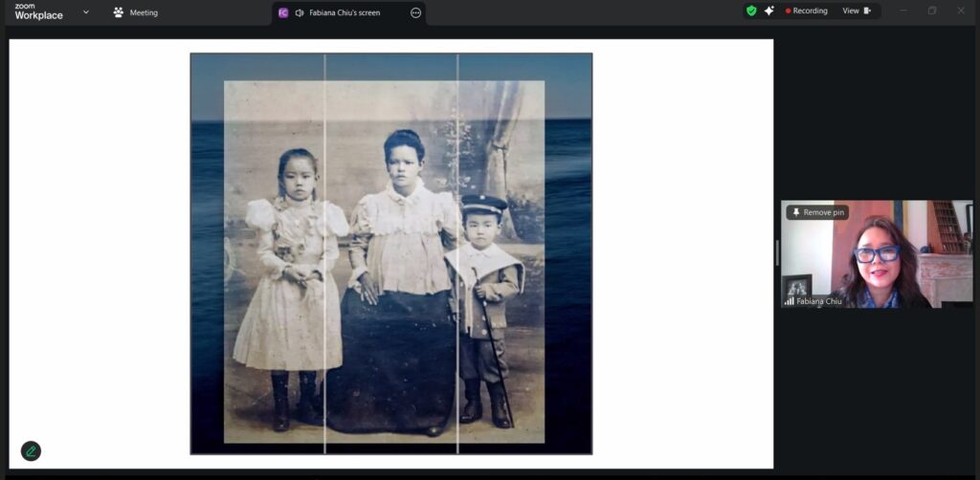Close the Zoom meeting window

point(961,11)
